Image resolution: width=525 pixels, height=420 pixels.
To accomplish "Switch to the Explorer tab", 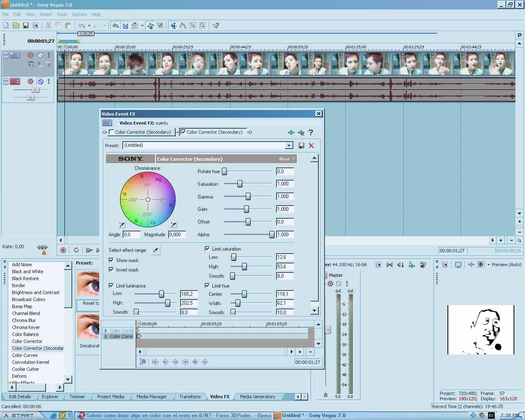I will click(x=50, y=397).
